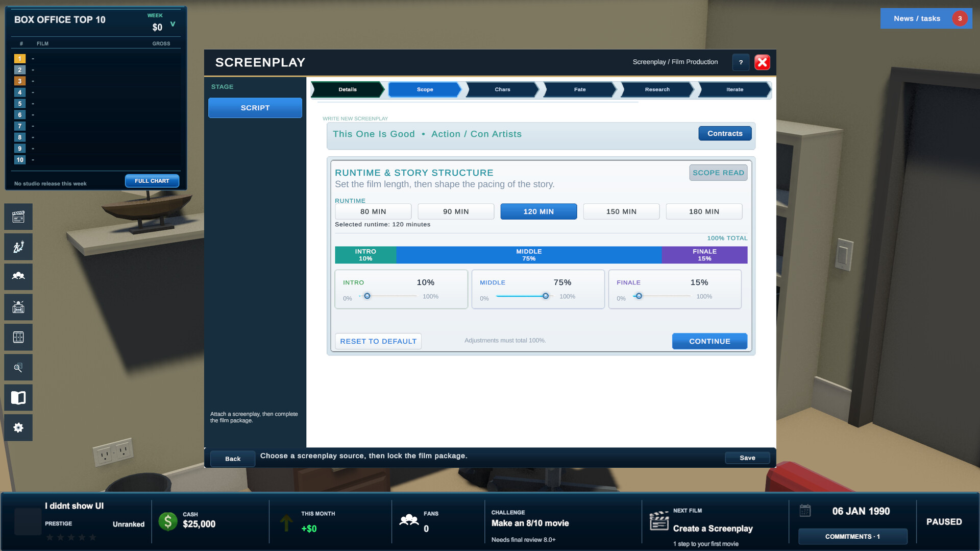Click RESET TO DEFAULT button
This screenshot has height=551, width=980.
pos(378,341)
